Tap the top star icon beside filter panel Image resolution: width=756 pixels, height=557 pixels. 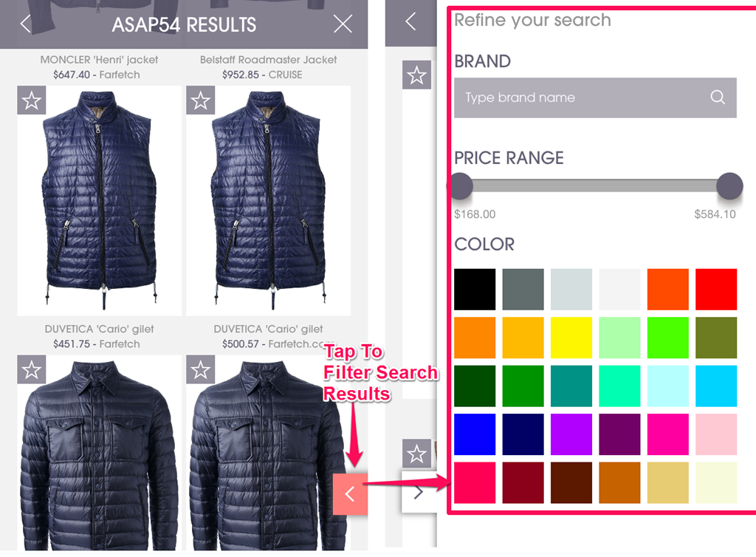click(416, 75)
